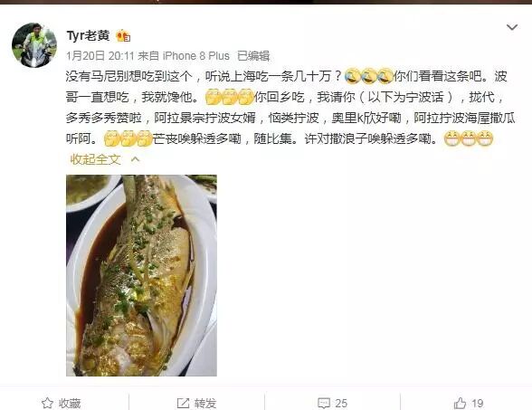Open the 25 comments count
This screenshot has width=532, height=410.
click(341, 404)
